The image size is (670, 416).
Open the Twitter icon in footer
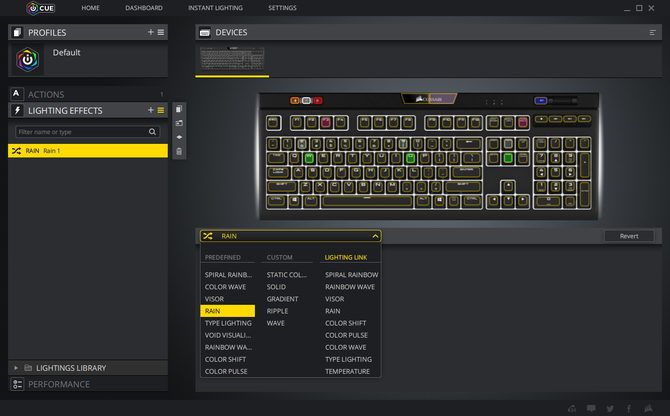(x=610, y=408)
